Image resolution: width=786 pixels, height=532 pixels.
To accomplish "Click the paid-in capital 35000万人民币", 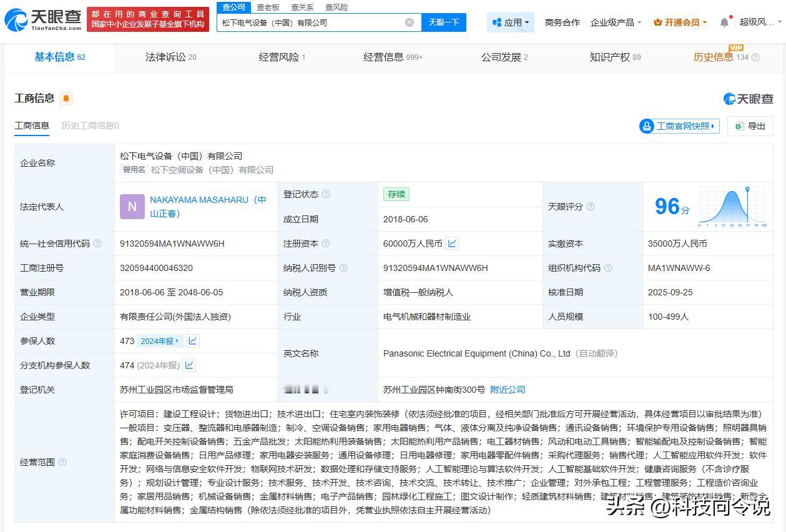I will (x=677, y=244).
